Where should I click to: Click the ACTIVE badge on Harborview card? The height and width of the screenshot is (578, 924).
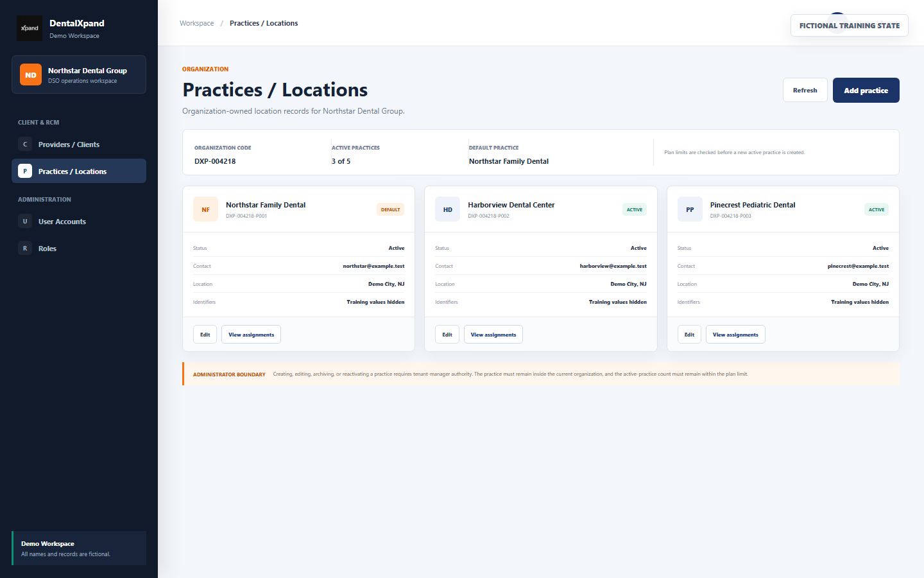click(635, 209)
